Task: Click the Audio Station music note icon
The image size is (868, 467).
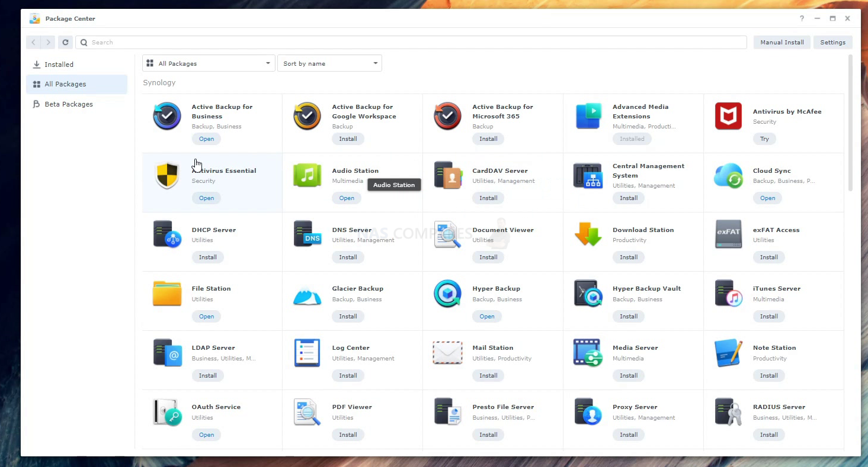Action: 308,175
